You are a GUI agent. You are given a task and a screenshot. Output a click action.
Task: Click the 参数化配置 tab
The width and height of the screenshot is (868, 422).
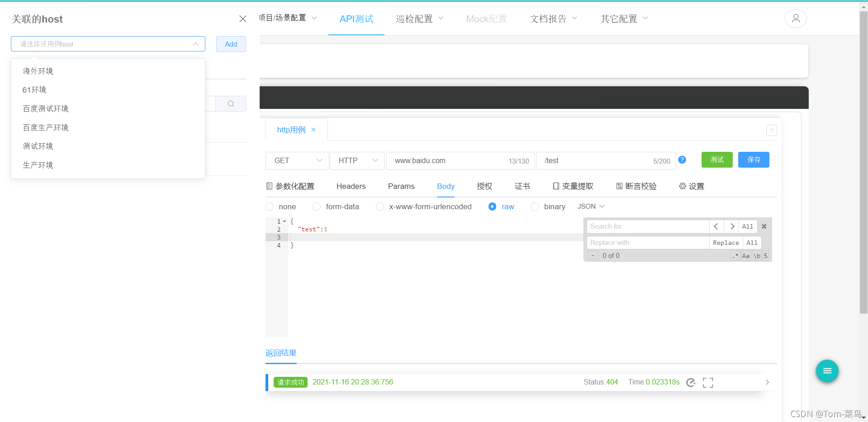(x=290, y=186)
